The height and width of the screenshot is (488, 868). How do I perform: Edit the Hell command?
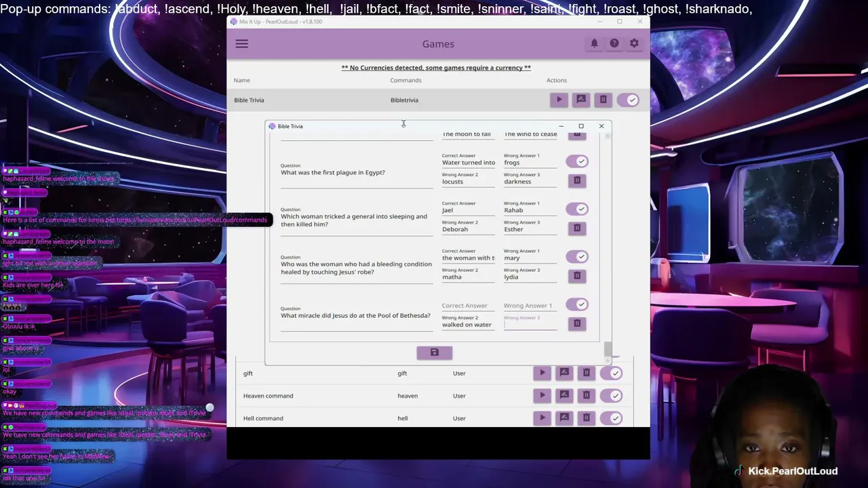564,418
